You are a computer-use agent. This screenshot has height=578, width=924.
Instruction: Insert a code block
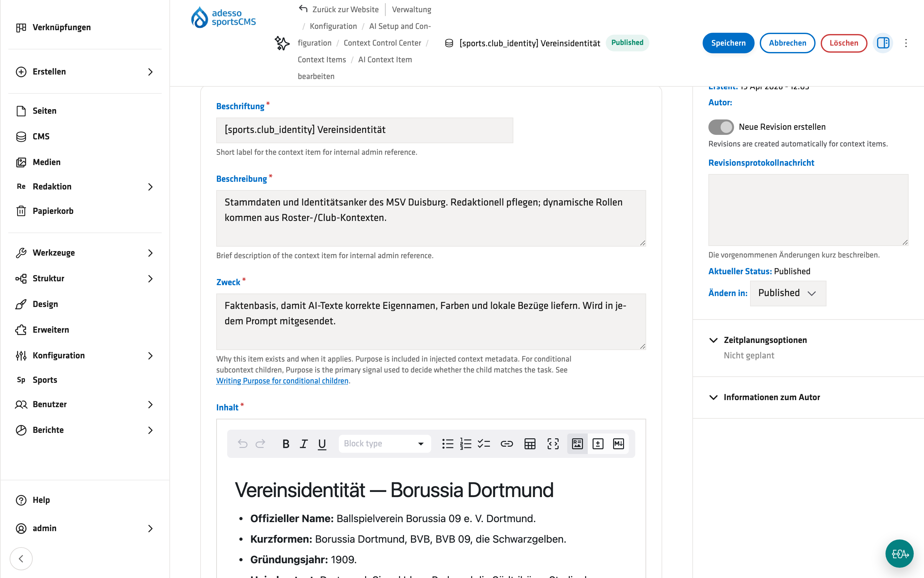(x=553, y=444)
